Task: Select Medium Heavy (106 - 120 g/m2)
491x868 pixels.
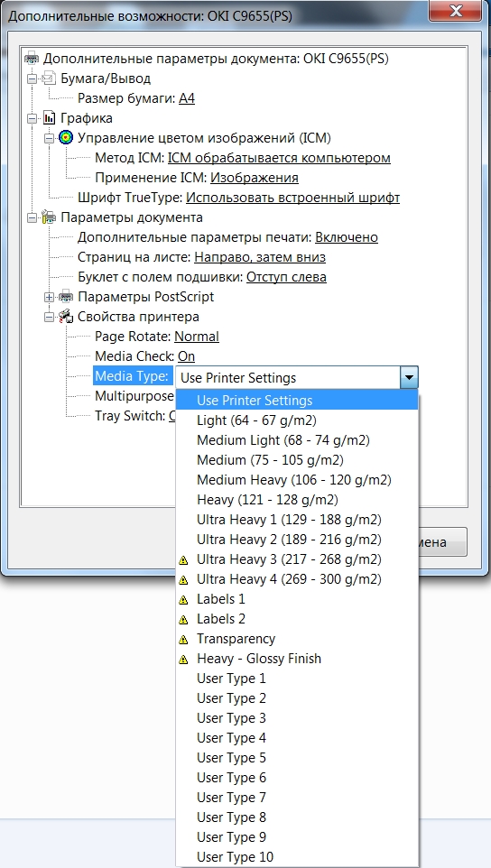Action: (x=297, y=480)
